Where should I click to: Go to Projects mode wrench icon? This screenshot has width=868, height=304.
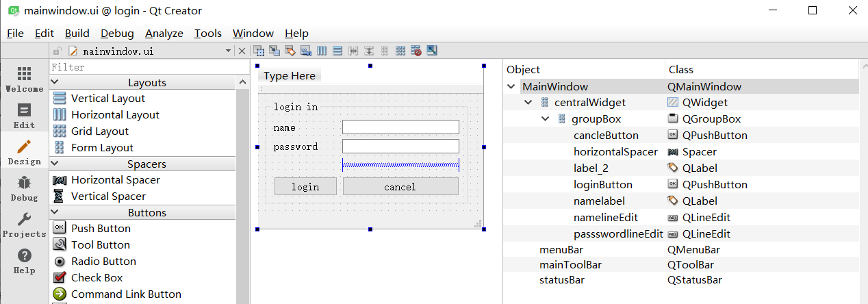24,224
